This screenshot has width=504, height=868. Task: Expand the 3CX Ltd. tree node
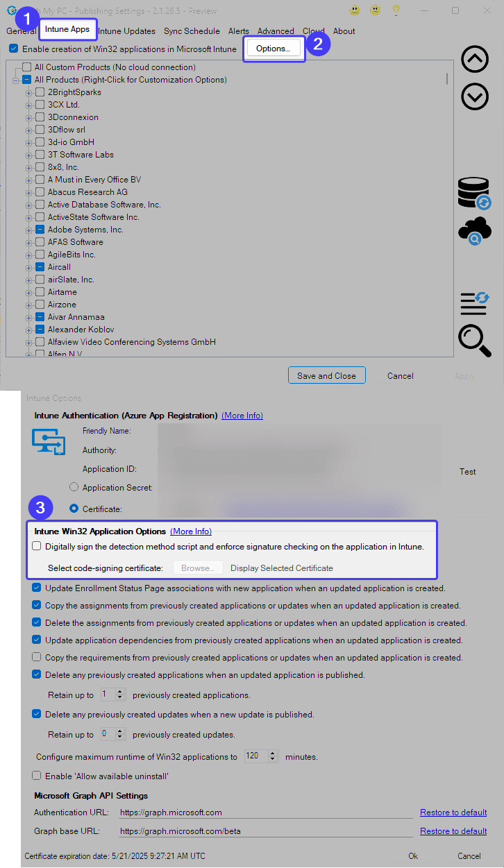(29, 105)
